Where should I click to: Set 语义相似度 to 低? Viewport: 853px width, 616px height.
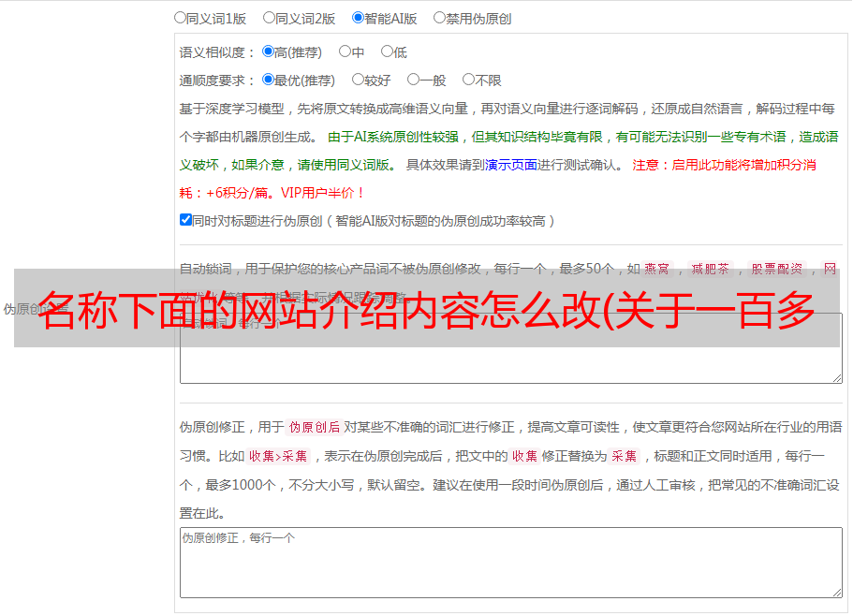point(388,51)
